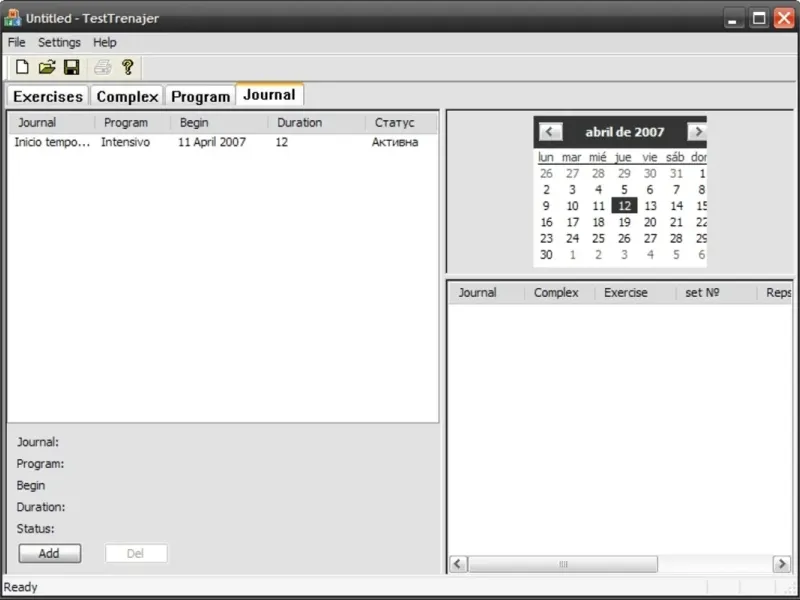Image resolution: width=800 pixels, height=600 pixels.
Task: Close the TestTrenajer window
Action: [784, 19]
